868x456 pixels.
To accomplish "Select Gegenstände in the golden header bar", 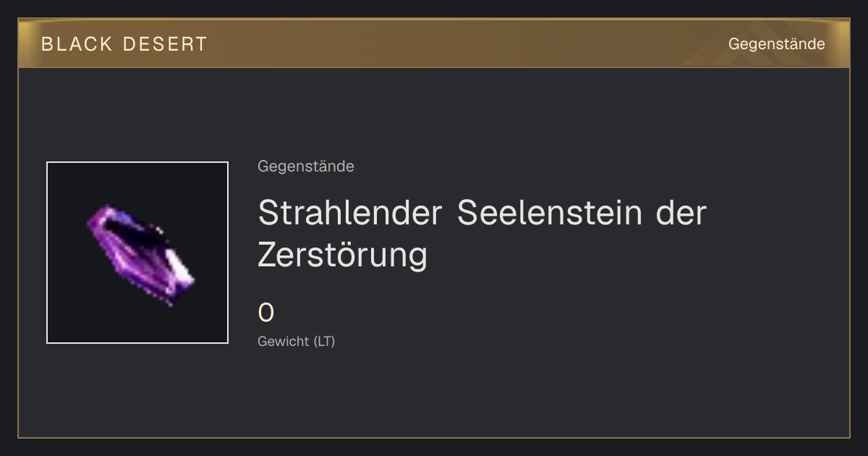I will (776, 44).
